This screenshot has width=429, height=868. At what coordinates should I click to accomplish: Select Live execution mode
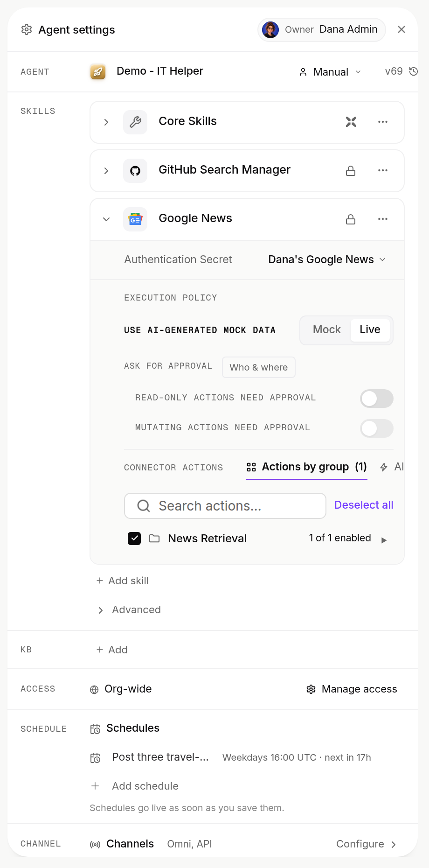pyautogui.click(x=370, y=330)
